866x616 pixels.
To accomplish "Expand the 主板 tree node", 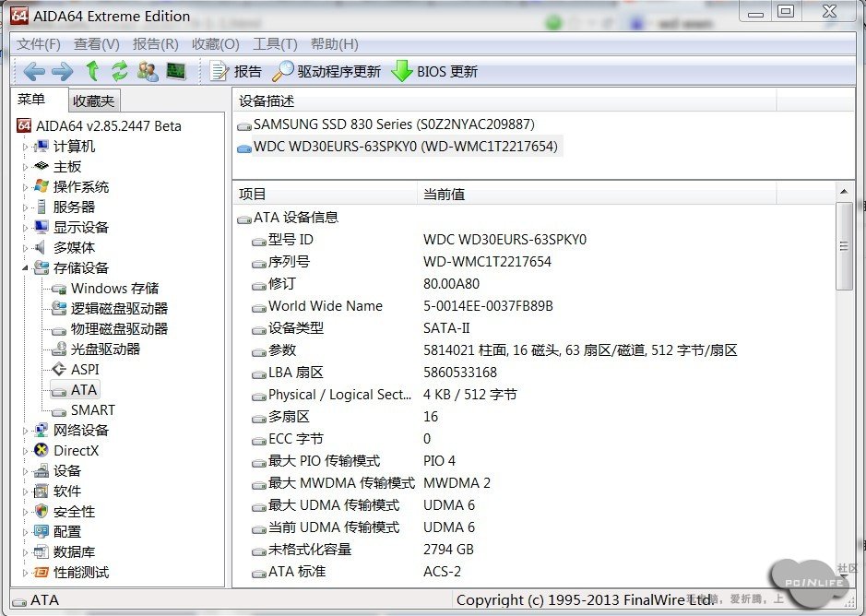I will [x=25, y=167].
